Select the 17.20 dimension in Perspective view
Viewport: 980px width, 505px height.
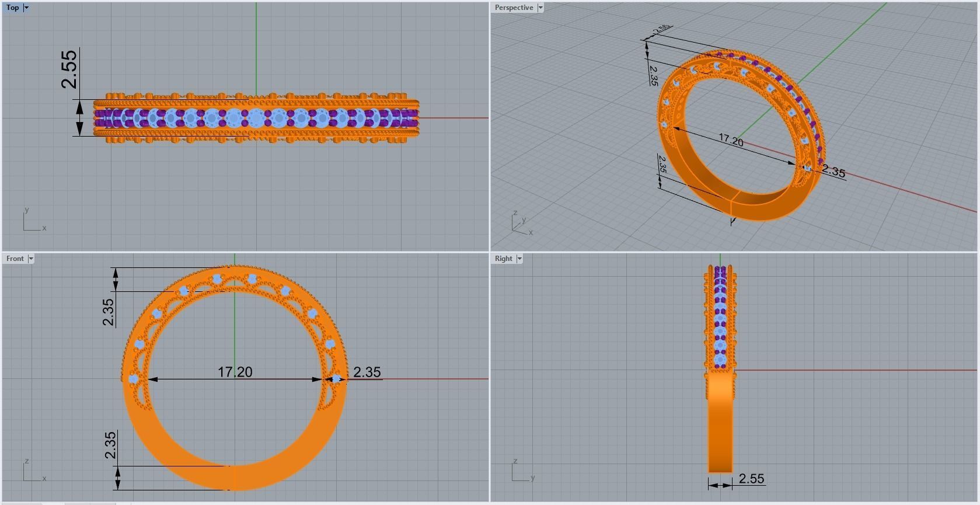point(731,141)
